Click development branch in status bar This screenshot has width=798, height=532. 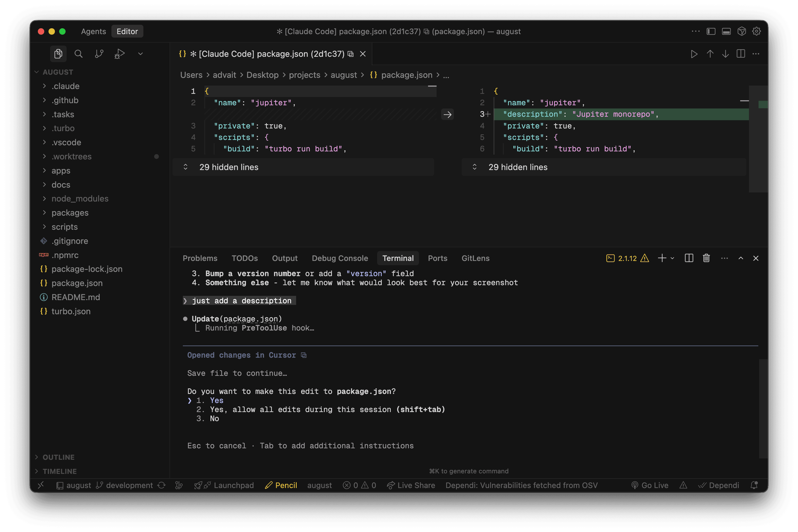click(124, 485)
